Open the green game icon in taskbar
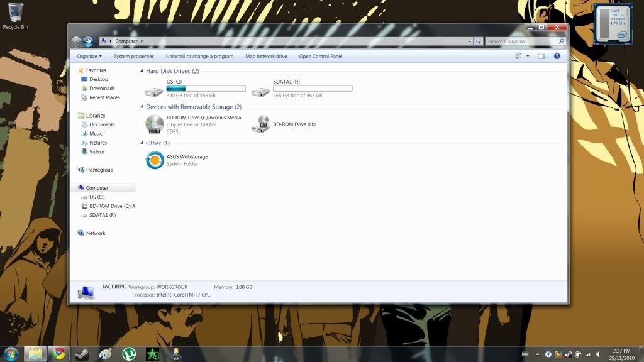 click(x=153, y=354)
